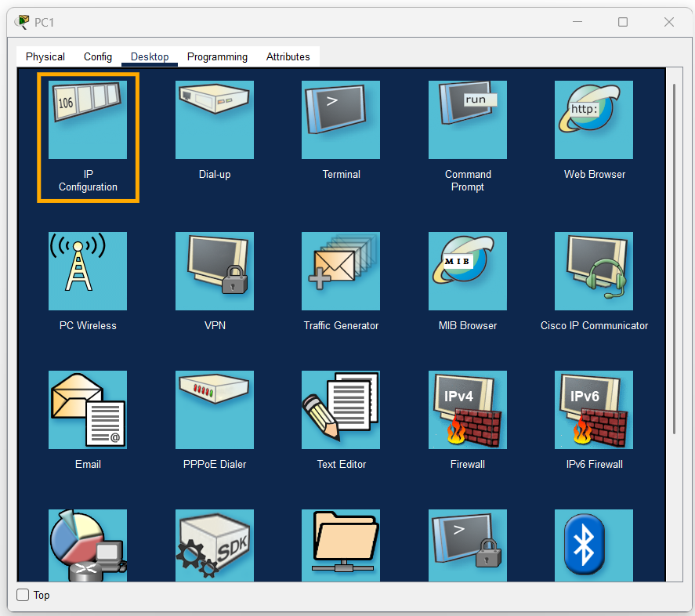Open the Programming tab
This screenshot has height=616, width=695.
[x=217, y=56]
